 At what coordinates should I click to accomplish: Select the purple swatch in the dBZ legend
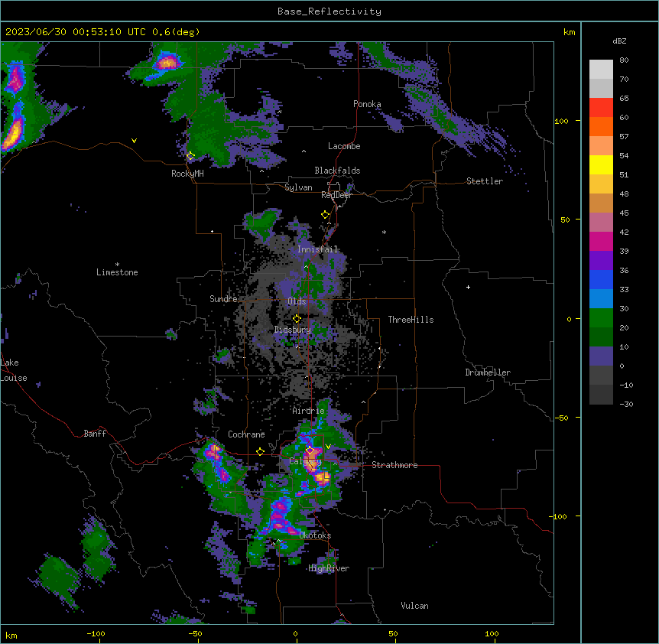point(601,261)
